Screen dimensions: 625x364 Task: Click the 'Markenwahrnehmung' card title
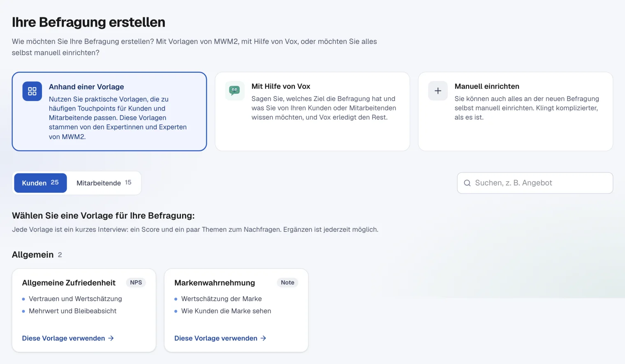point(215,283)
